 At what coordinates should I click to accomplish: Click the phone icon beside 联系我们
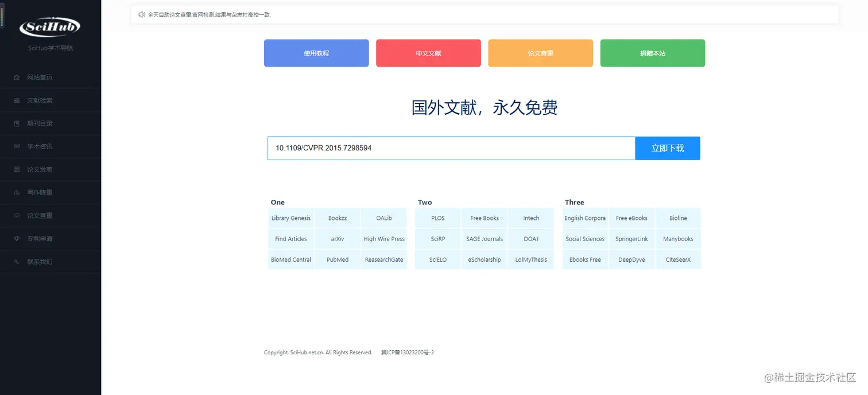16,261
